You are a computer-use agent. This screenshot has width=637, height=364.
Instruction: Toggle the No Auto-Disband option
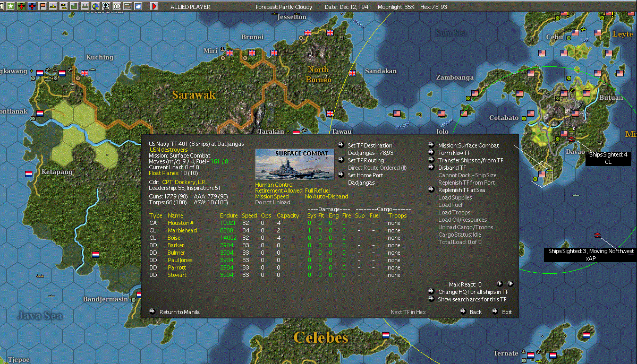pos(326,196)
